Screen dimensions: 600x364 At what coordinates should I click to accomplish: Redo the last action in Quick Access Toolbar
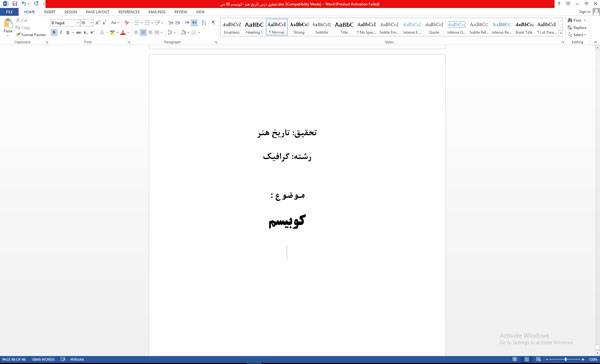pos(36,4)
